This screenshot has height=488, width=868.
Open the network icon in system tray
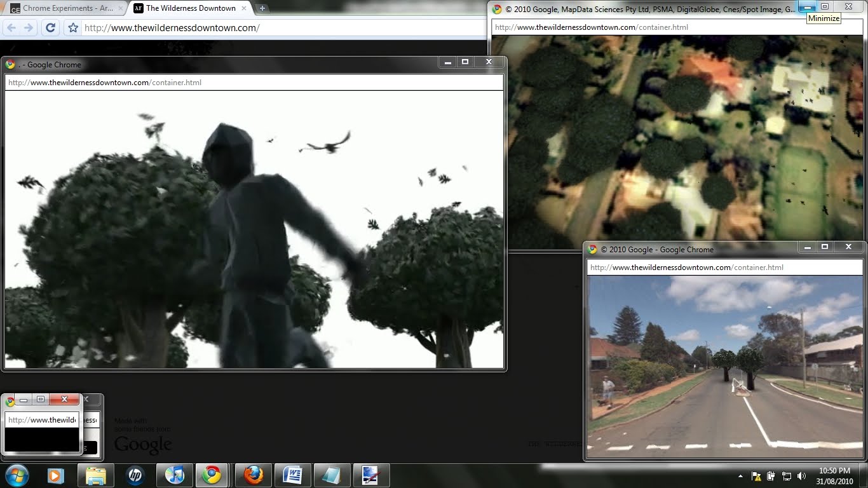coord(786,476)
